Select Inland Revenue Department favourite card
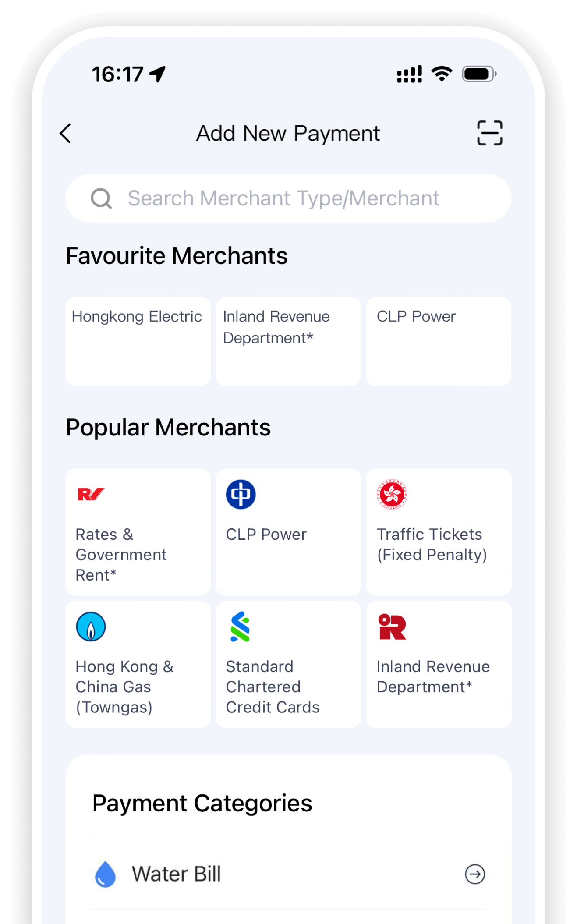 pyautogui.click(x=288, y=341)
